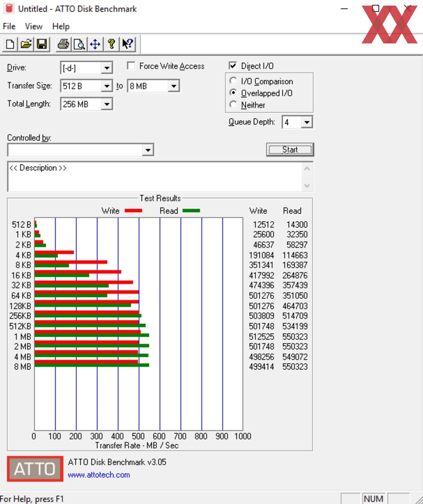Click the four-arrow move icon
This screenshot has height=504, width=423.
(95, 44)
